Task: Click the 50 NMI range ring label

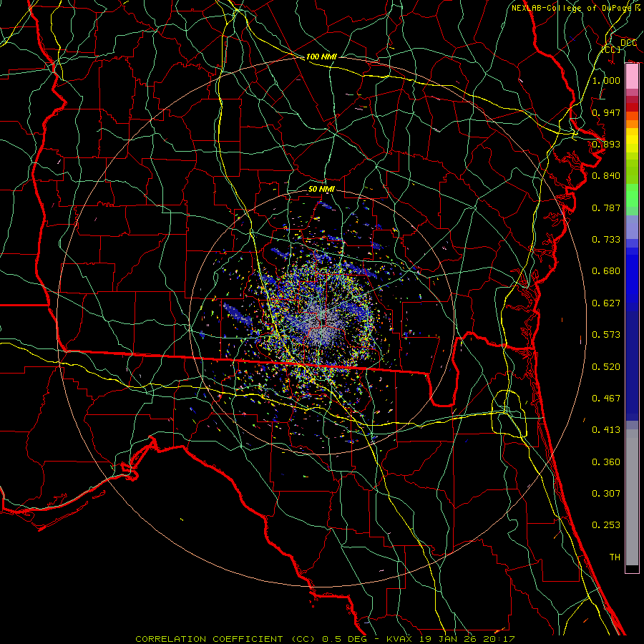Action: 321,190
